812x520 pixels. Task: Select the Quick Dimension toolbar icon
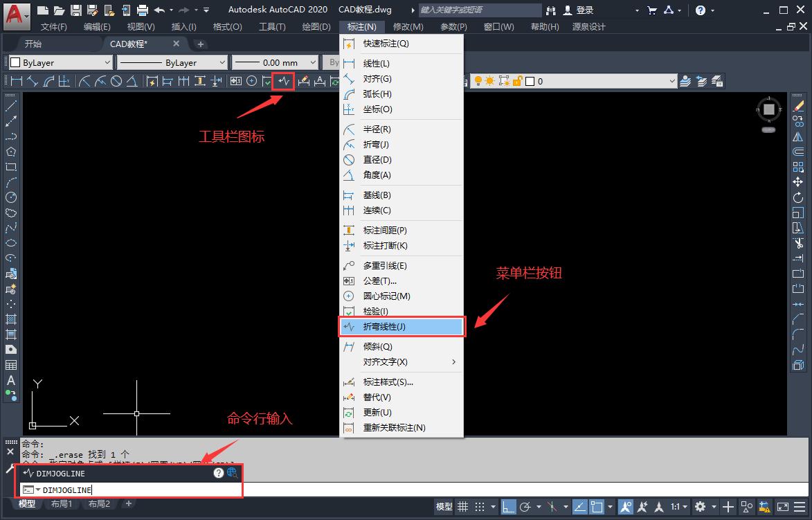152,81
